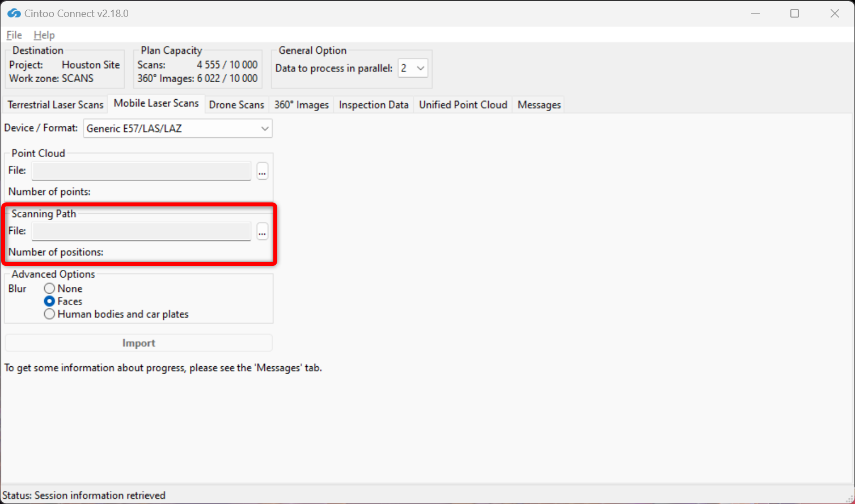
Task: Click the Point Cloud File input field
Action: coord(141,171)
